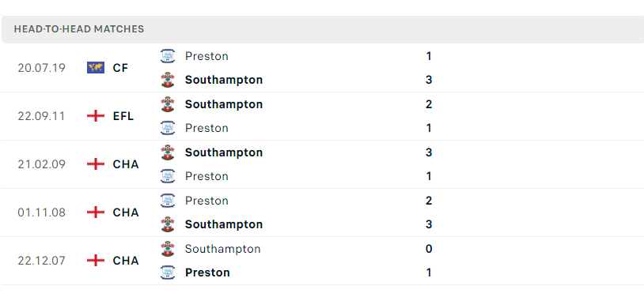Click the EFL competition label

123,116
